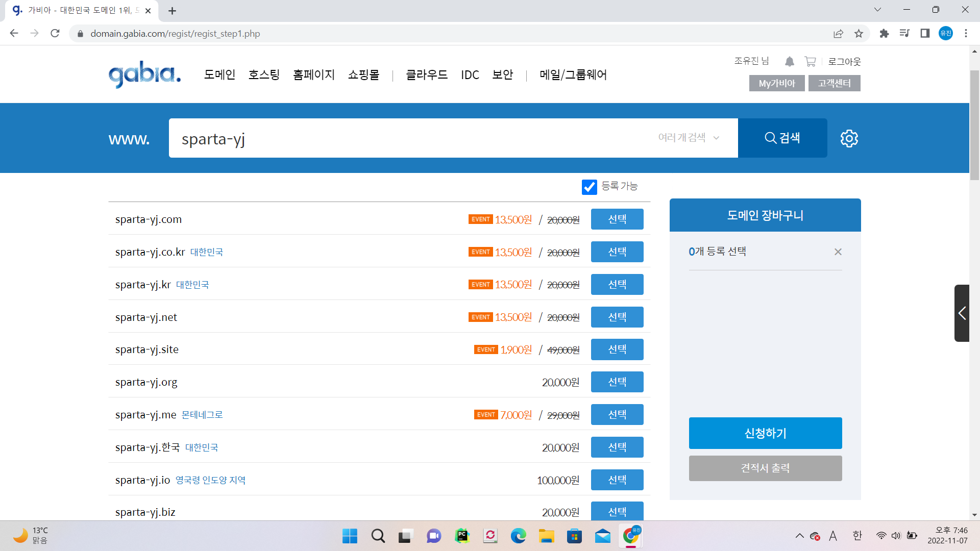
Task: Clear cart selection with X icon
Action: [838, 252]
